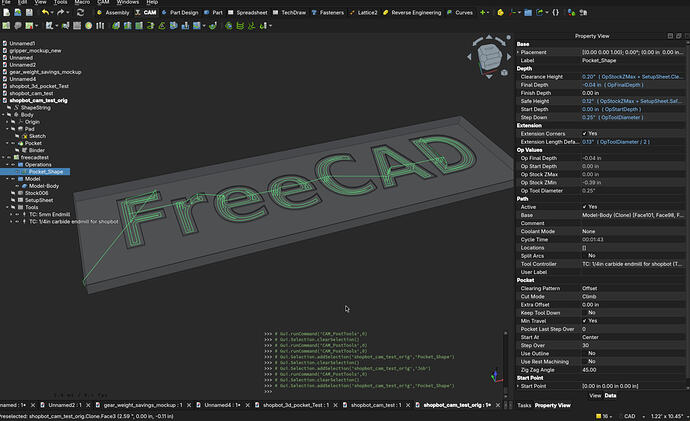Toggle visibility of Pocket in tree
690x421 pixels.
tap(14, 143)
